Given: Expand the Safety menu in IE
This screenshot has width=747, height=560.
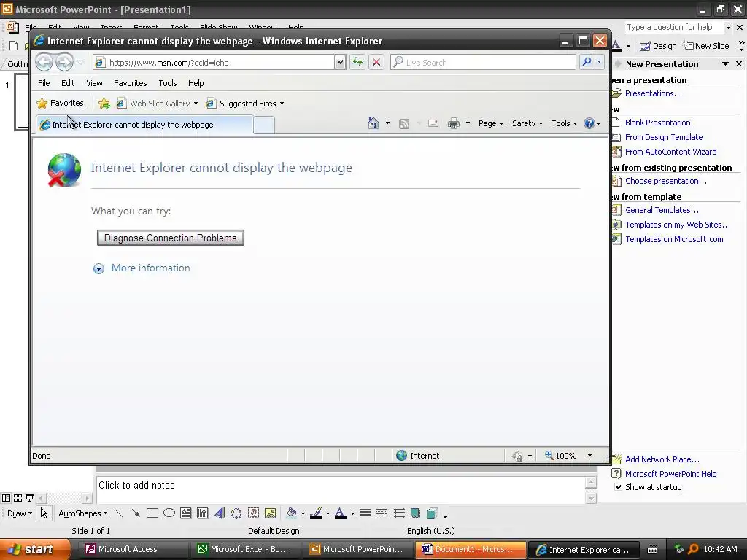Looking at the screenshot, I should click(x=527, y=123).
